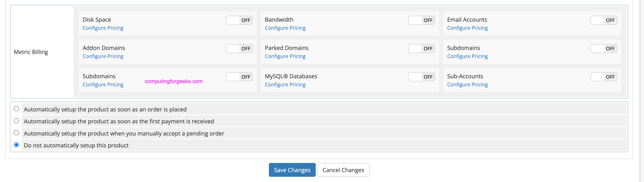Click the Cancel Changes button

click(x=343, y=170)
